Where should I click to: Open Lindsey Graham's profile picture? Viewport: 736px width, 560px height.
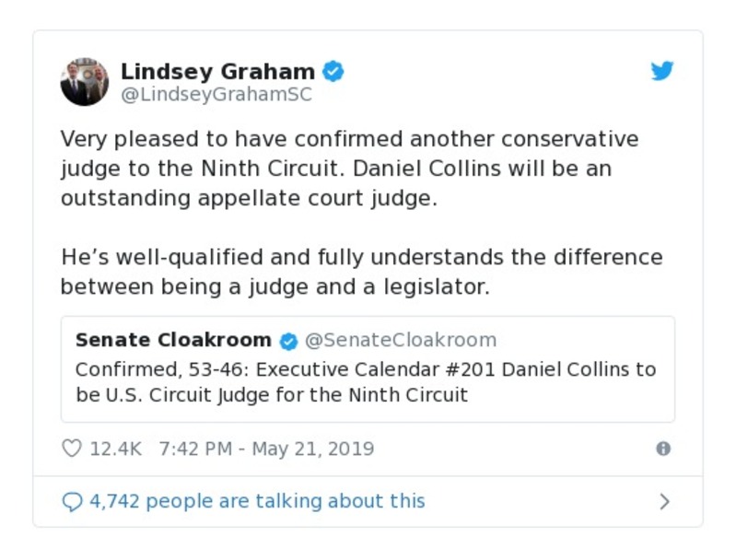pos(85,81)
